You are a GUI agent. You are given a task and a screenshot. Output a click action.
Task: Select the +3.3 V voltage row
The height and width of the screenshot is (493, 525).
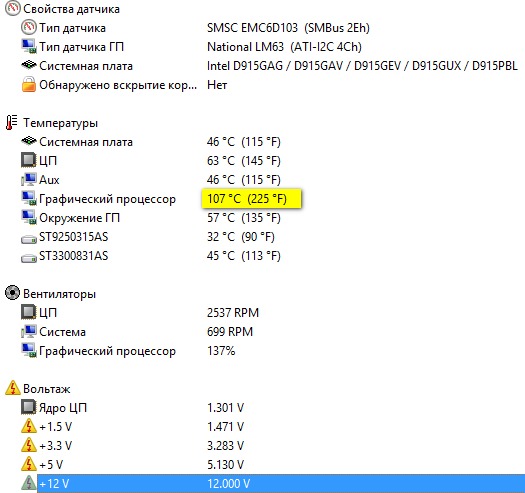click(262, 445)
